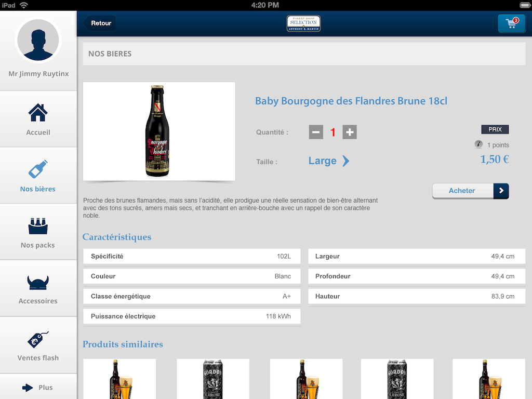The width and height of the screenshot is (532, 399).
Task: Tap the PRIX label badge
Action: (x=495, y=129)
